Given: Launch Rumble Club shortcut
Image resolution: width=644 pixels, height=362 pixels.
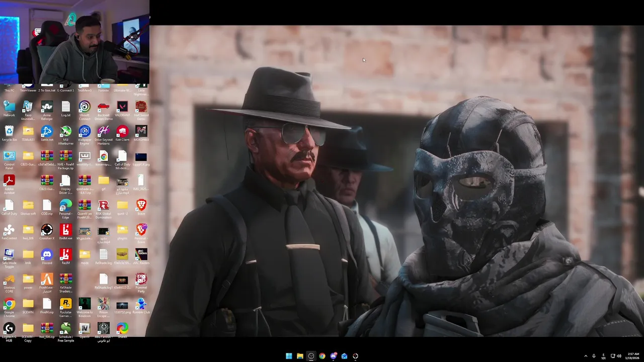Looking at the screenshot, I should click(141, 306).
